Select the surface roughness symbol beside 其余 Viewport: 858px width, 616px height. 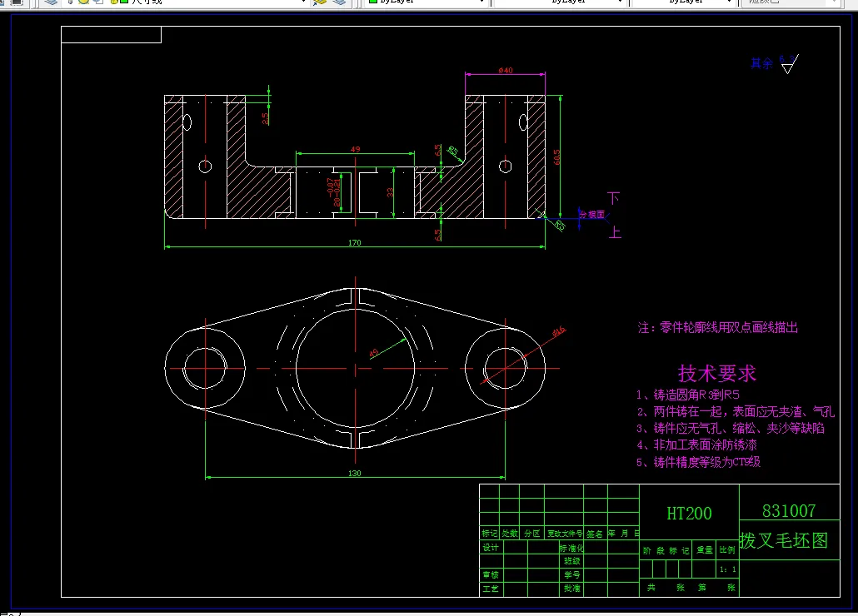click(790, 64)
